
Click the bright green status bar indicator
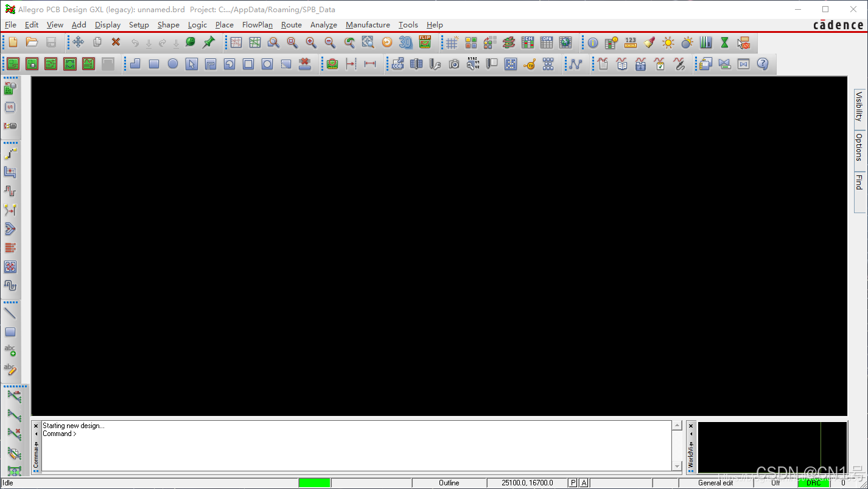coord(314,483)
